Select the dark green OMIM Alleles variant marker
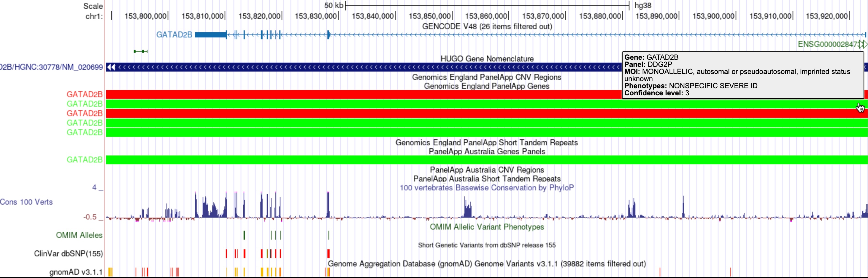868x278 pixels. point(244,236)
